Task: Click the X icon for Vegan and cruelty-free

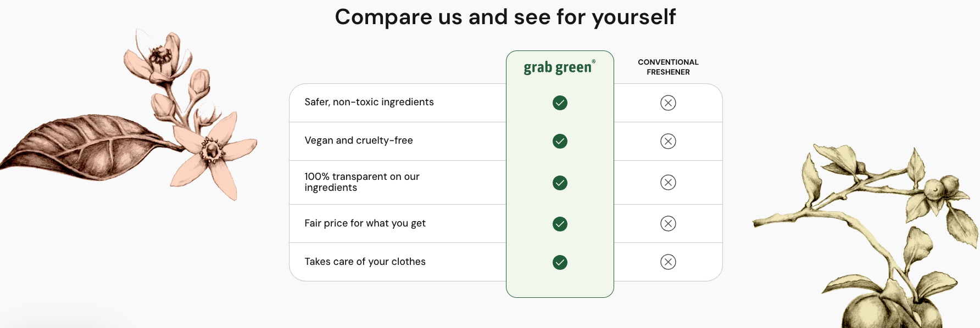Action: 668,141
